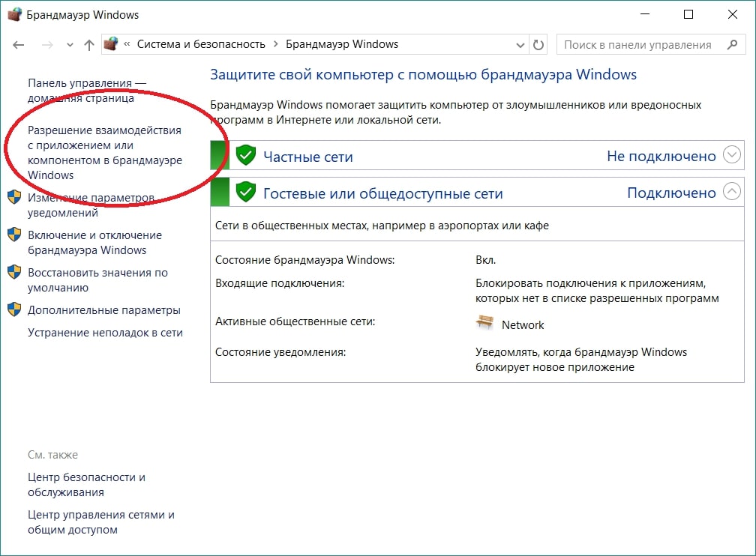
Task: Click the firewall icon in the title bar
Action: coord(14,14)
